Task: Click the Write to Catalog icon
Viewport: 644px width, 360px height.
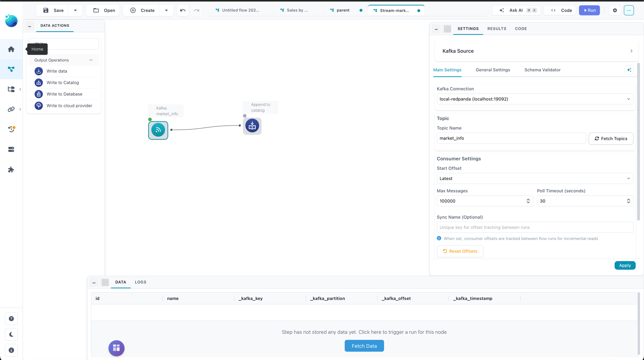Action: 39,83
